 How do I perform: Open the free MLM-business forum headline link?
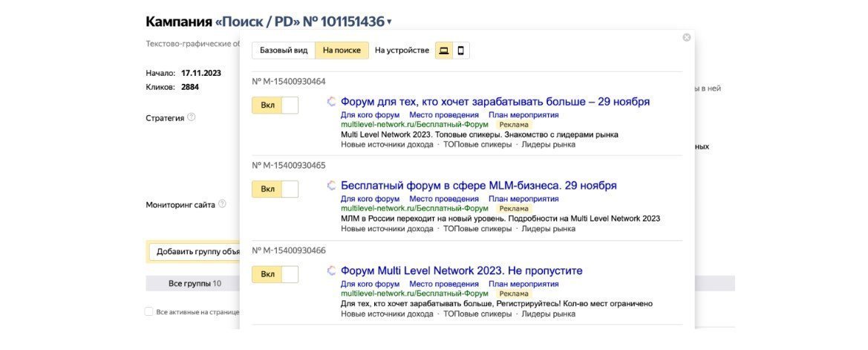point(478,186)
